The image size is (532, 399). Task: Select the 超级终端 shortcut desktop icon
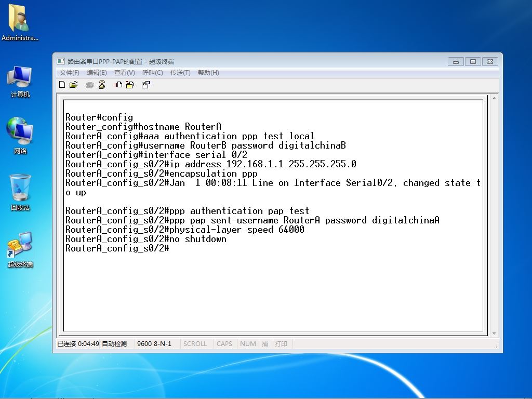(20, 249)
